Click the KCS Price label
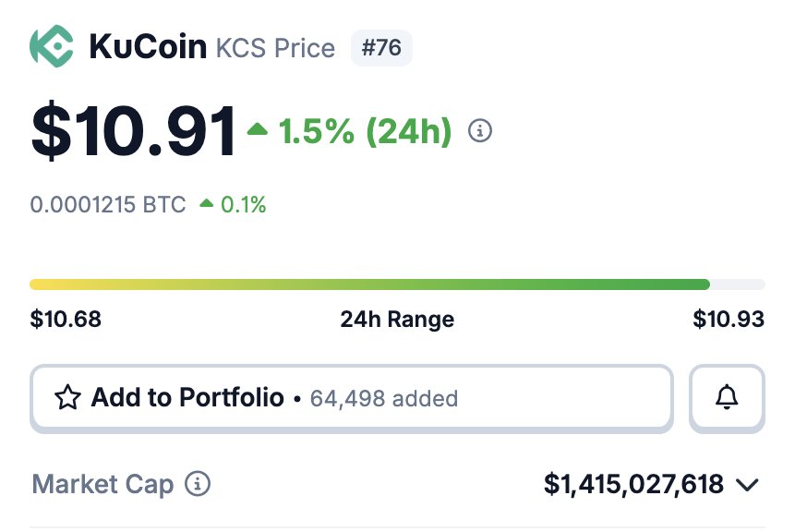Viewport: 807px width, 532px height. coord(275,48)
